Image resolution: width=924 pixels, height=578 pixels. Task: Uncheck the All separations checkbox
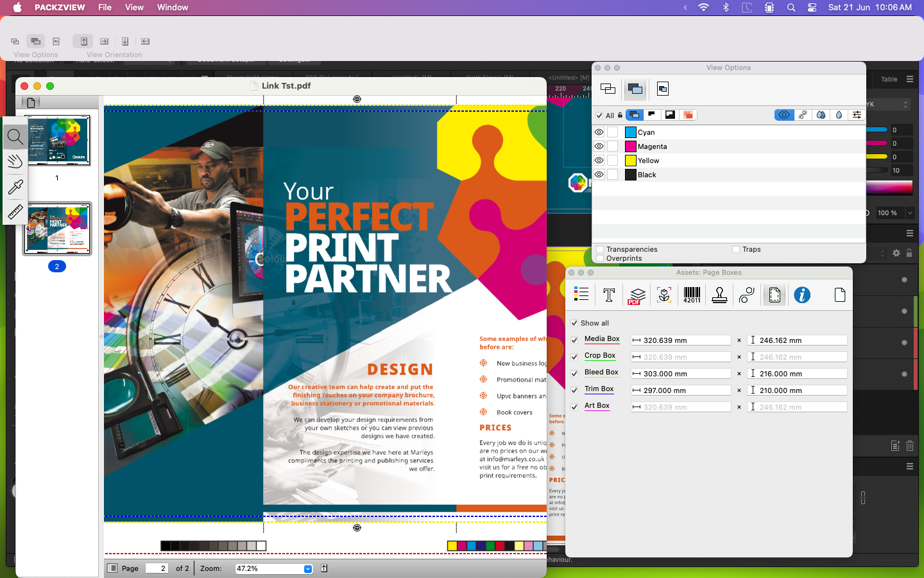pos(599,116)
